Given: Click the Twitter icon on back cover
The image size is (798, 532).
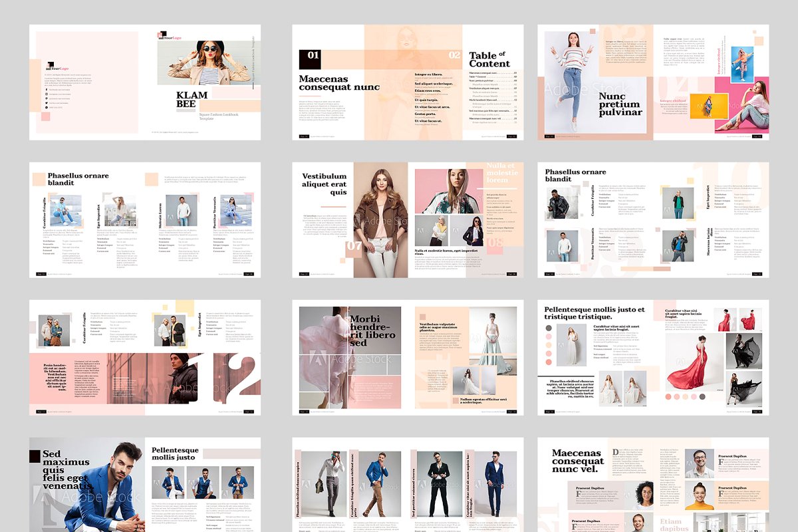Looking at the screenshot, I should pyautogui.click(x=47, y=103).
